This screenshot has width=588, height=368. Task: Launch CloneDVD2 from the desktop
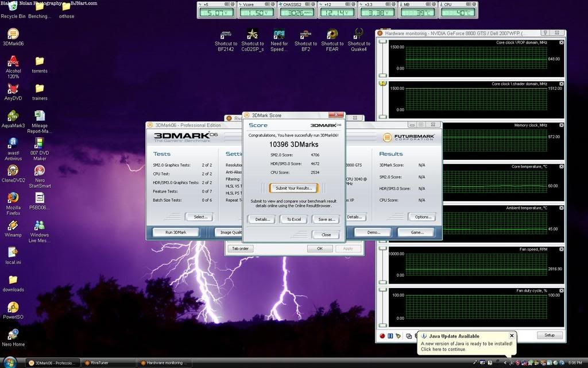tap(13, 174)
